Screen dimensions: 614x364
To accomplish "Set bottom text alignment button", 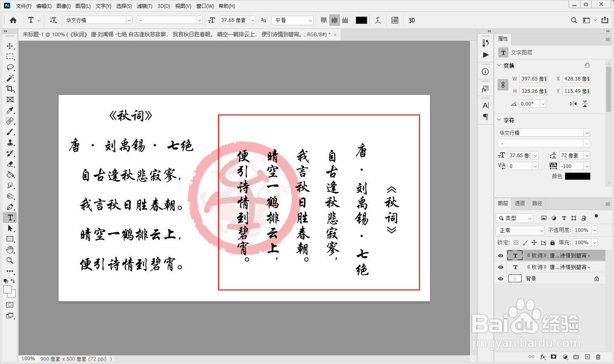I will [x=345, y=20].
